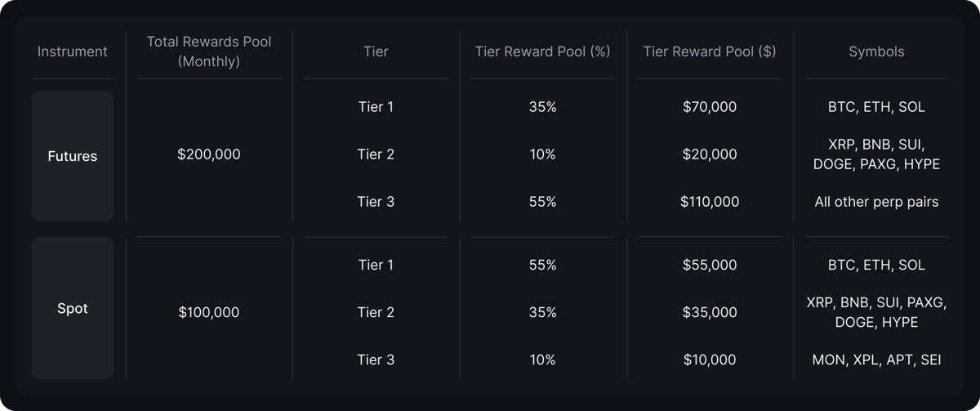980x411 pixels.
Task: Click the $200,000 total rewards value
Action: coord(209,154)
